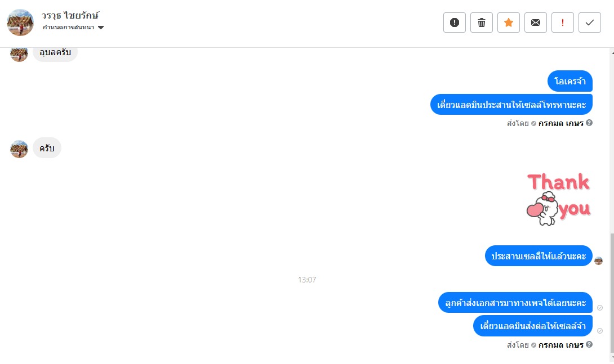Delete conversation using the trash icon
614x364 pixels.
[481, 23]
